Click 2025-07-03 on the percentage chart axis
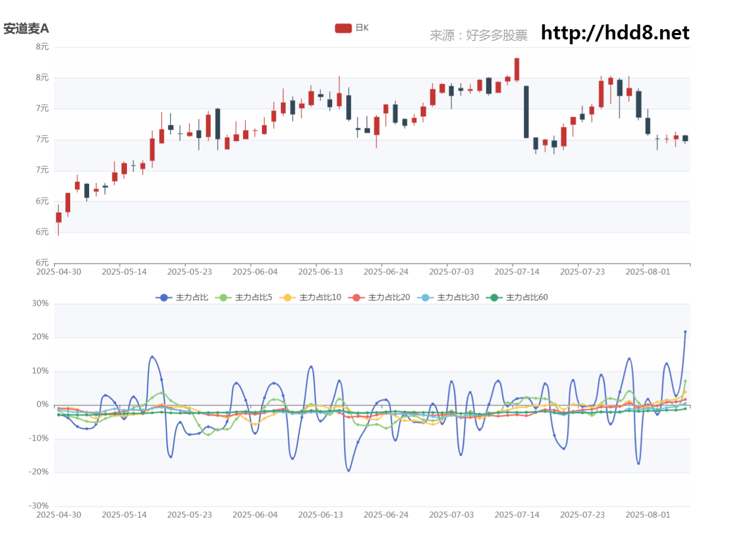Viewport: 737px width, 560px height. click(451, 515)
